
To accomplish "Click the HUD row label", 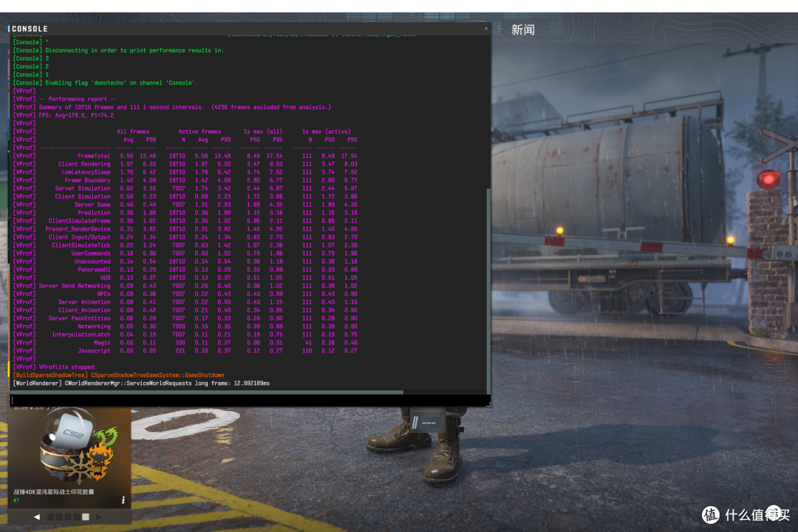I will (106, 279).
